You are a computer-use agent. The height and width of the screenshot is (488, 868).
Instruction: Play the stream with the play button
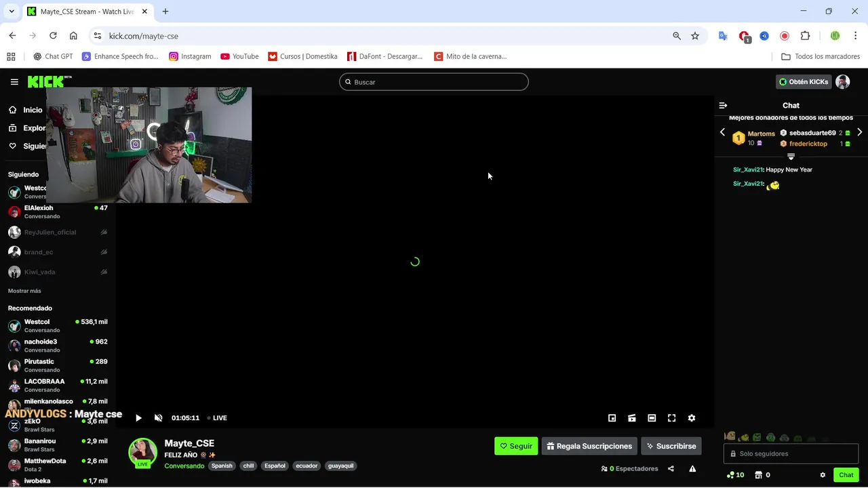(138, 418)
